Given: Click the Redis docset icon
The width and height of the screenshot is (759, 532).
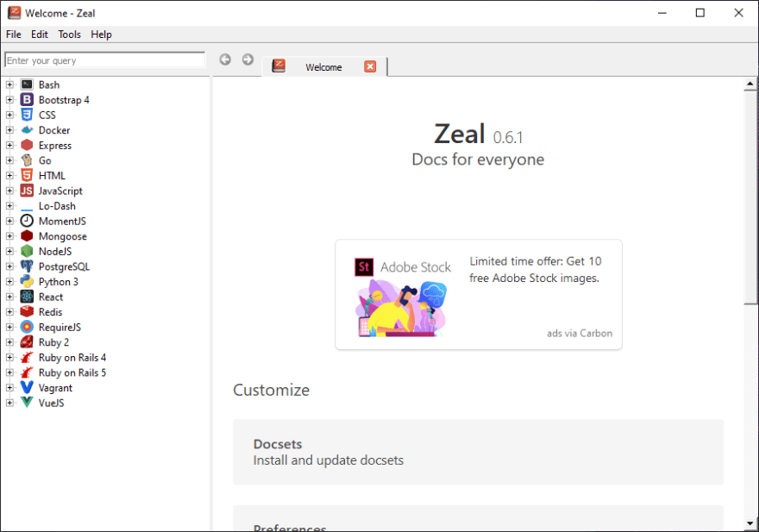Looking at the screenshot, I should [x=27, y=312].
